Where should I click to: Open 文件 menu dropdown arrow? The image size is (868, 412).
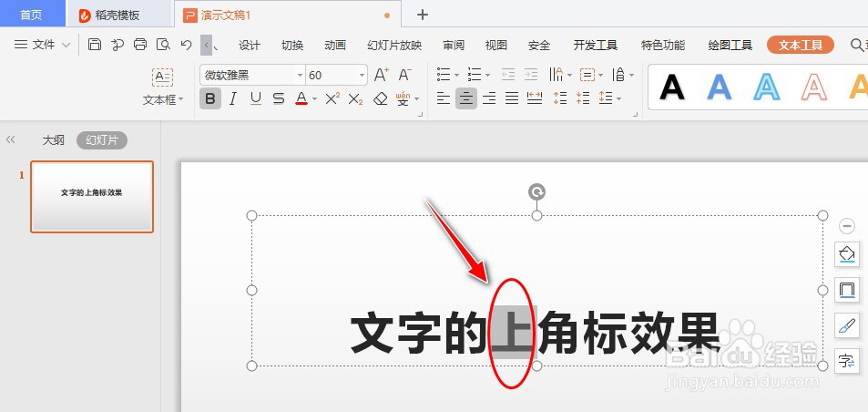coord(66,45)
